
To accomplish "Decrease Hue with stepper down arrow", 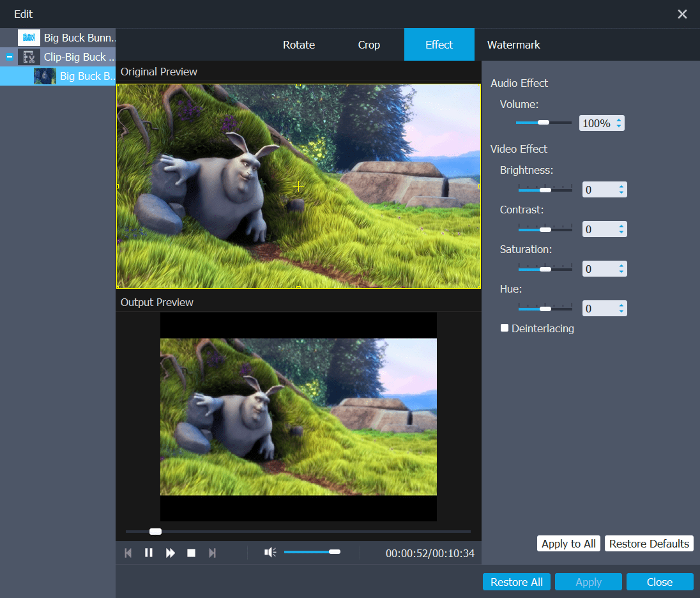I will [x=621, y=312].
